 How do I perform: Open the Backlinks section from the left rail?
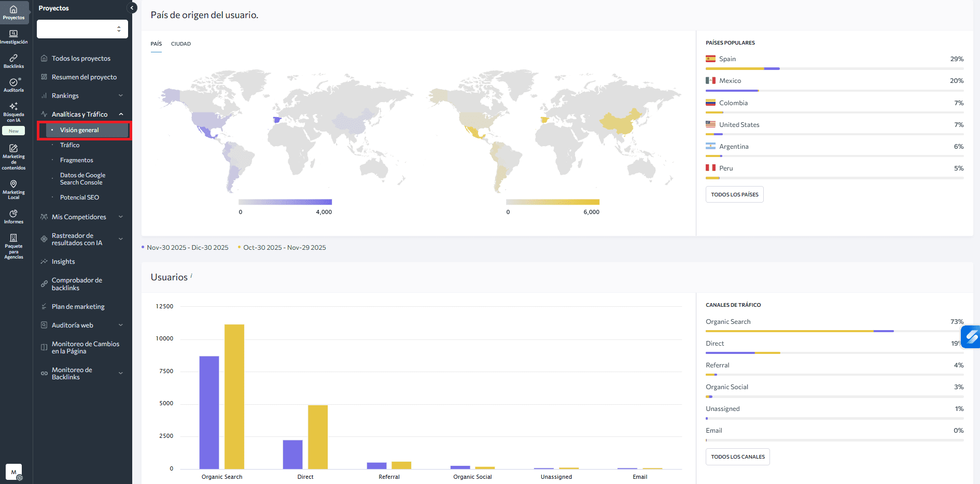click(14, 60)
